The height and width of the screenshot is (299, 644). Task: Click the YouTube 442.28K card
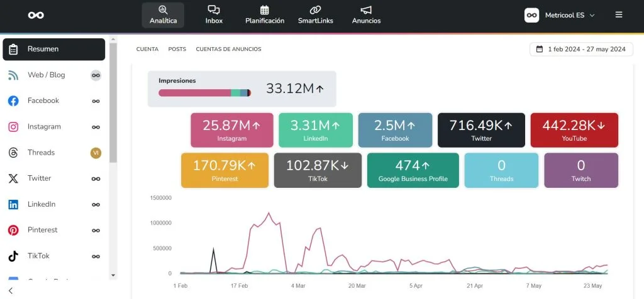[x=574, y=130]
